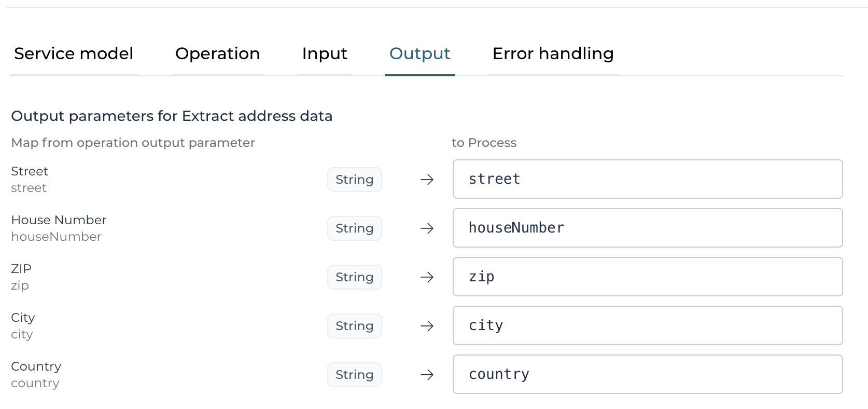The height and width of the screenshot is (409, 868).
Task: Click the arrow icon for City mapping
Action: click(427, 326)
